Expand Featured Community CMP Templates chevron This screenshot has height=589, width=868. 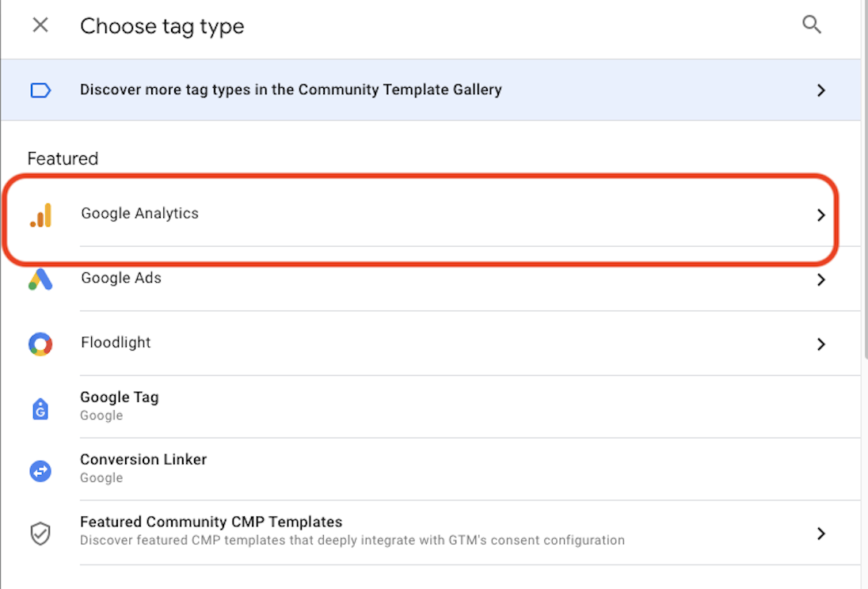821,534
